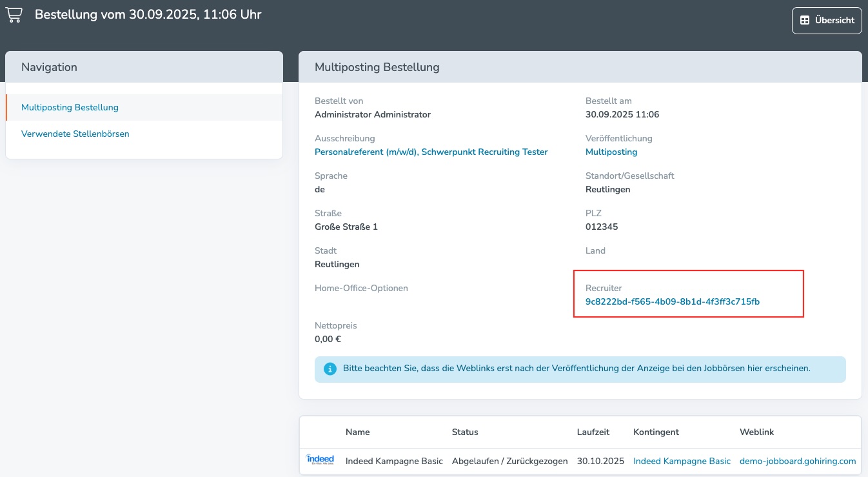Click the 30.10.2025 Laufzeit date cell
This screenshot has height=477, width=868.
coord(600,461)
